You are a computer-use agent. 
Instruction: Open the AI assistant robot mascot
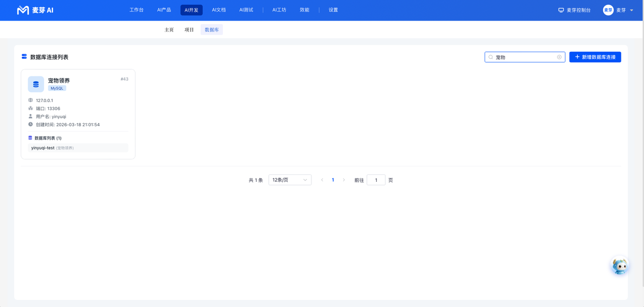tap(620, 265)
